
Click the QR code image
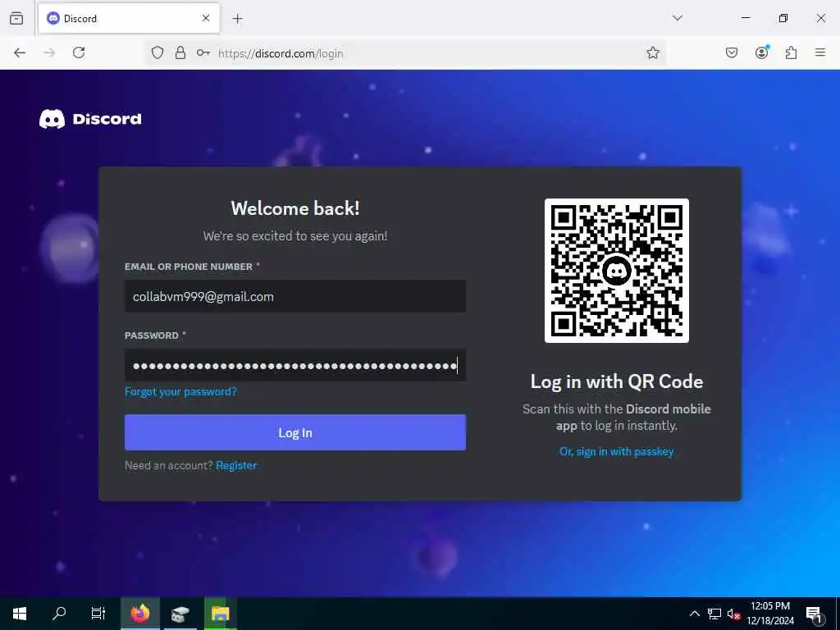[617, 271]
